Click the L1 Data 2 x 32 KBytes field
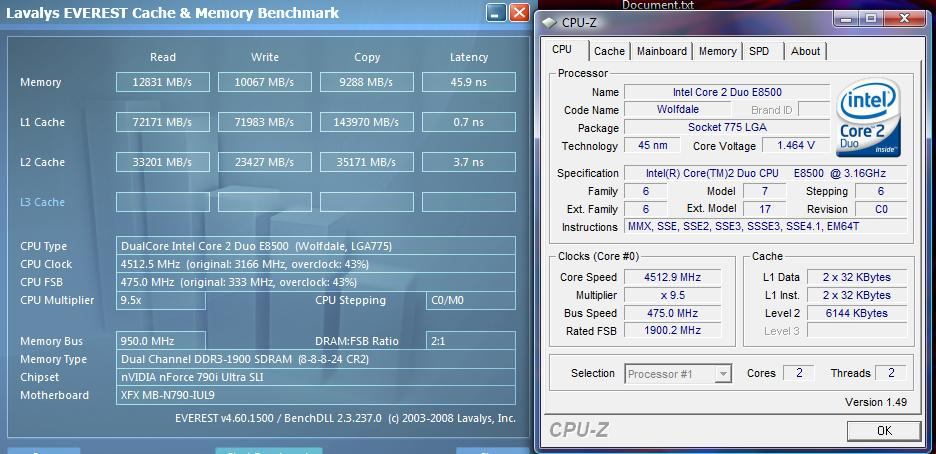936x454 pixels. pyautogui.click(x=857, y=277)
